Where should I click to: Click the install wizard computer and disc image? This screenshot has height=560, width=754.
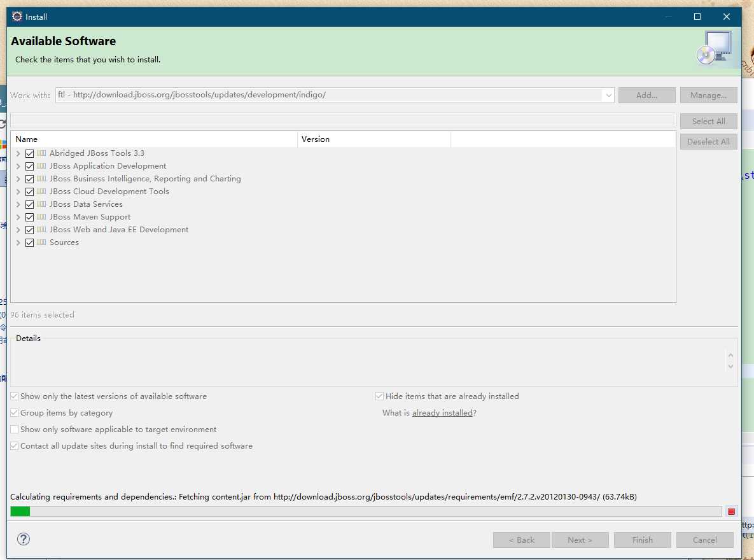[715, 48]
